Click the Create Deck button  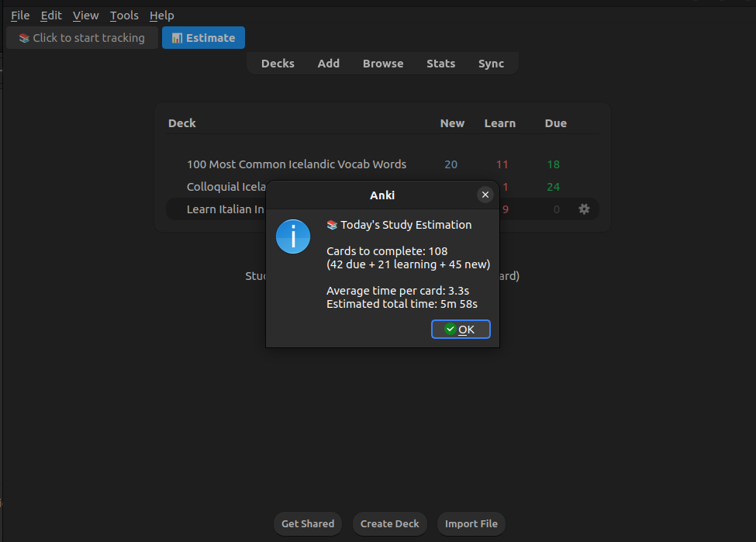pos(389,523)
